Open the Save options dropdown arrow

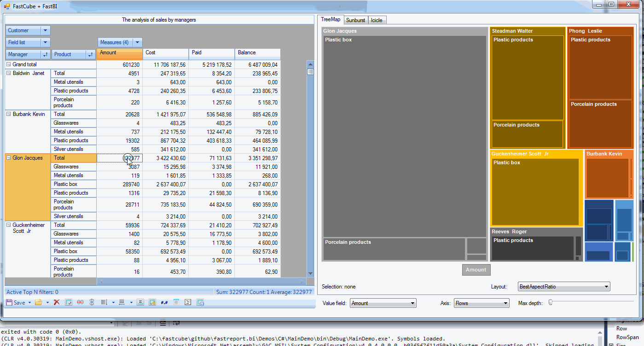29,303
